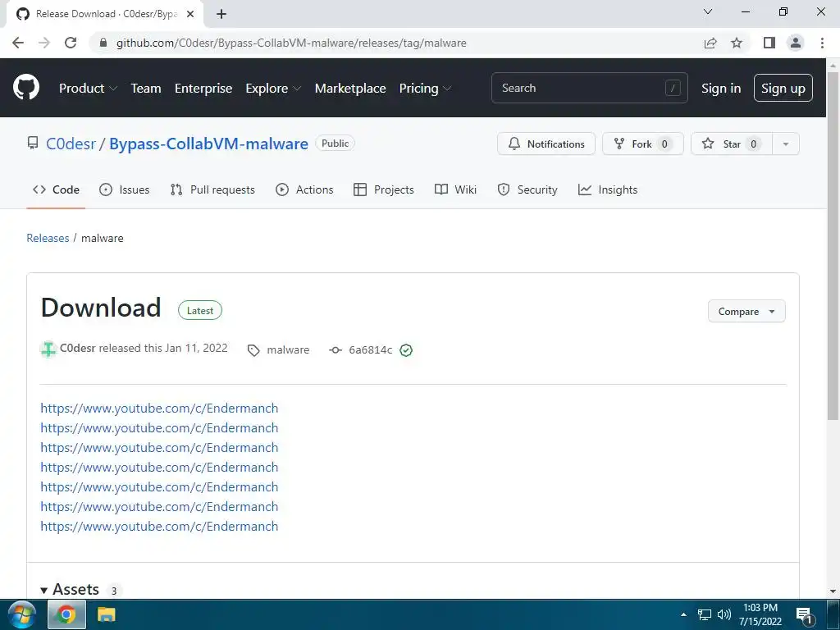Viewport: 840px width, 630px height.
Task: Open the Explore dropdown menu
Action: click(273, 89)
